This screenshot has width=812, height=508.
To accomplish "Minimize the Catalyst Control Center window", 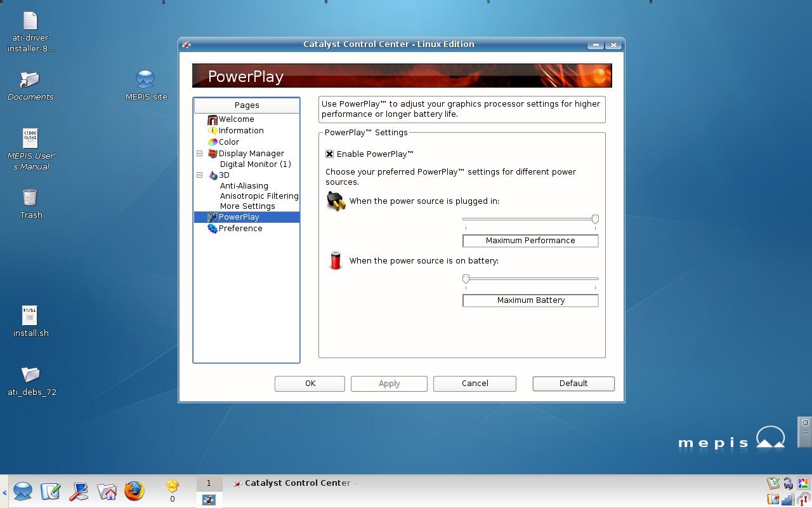I will (x=595, y=45).
